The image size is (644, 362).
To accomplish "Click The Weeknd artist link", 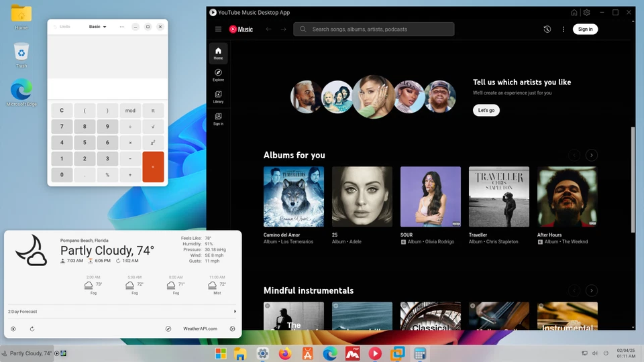I will click(x=575, y=242).
